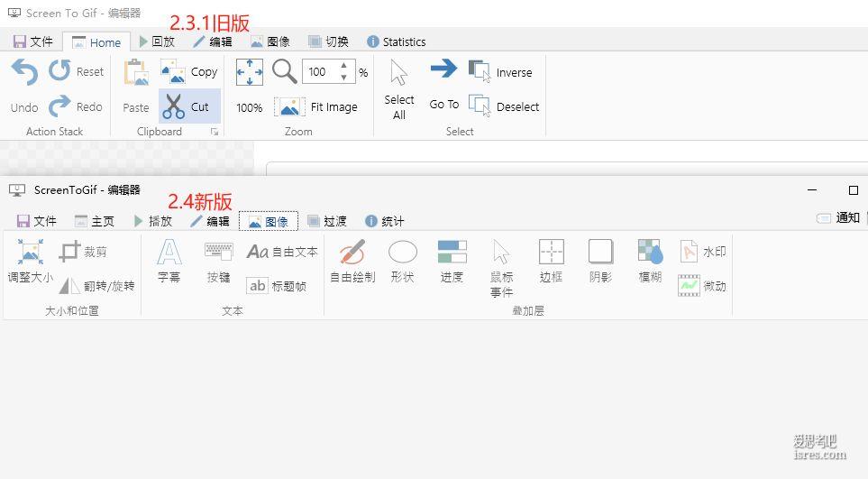Open the 进度 progress overlay tool
Screen dimensions: 868x479
click(452, 261)
